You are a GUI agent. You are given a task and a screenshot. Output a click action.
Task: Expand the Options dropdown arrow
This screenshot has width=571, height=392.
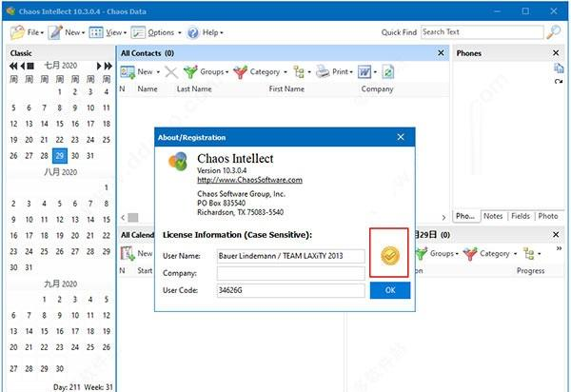point(180,32)
